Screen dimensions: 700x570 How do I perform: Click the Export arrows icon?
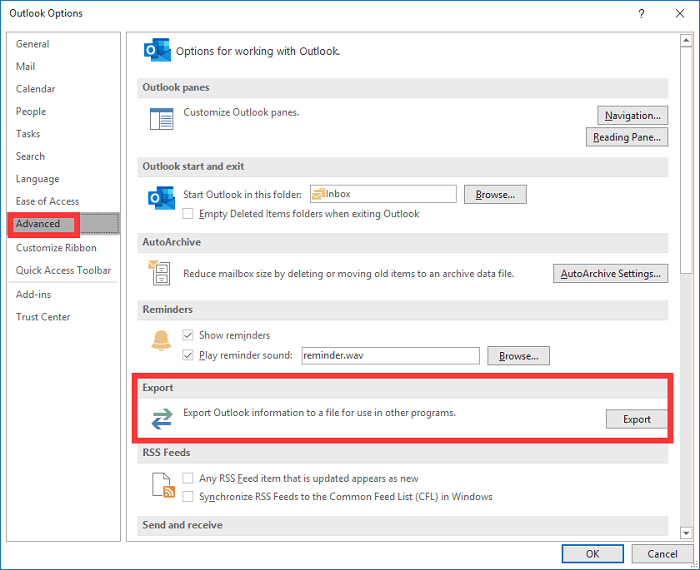click(x=161, y=420)
